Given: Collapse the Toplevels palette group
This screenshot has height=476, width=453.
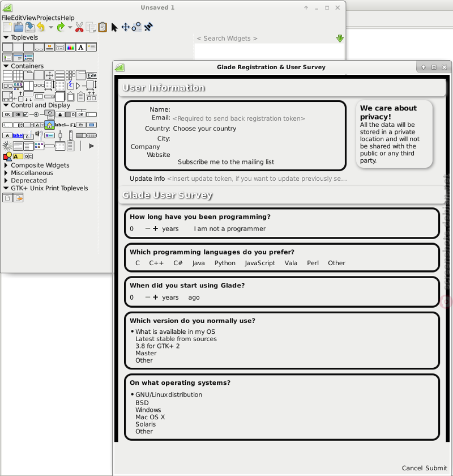Looking at the screenshot, I should point(6,37).
